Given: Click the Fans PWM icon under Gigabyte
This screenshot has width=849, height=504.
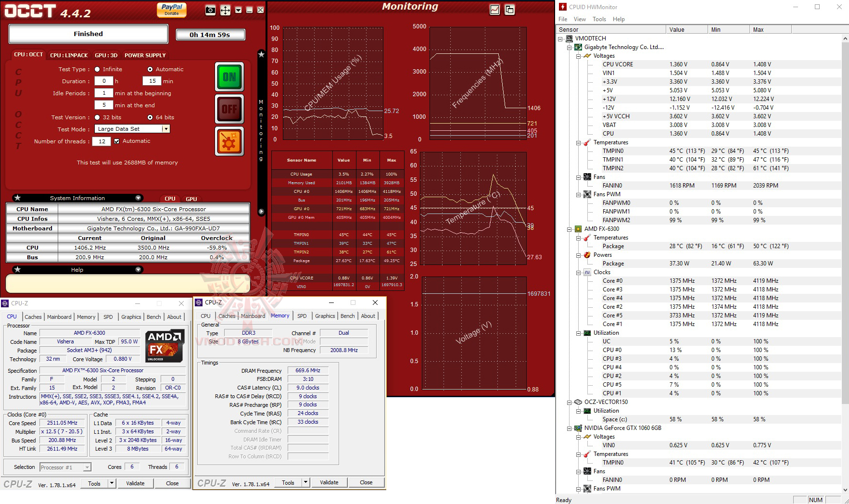Looking at the screenshot, I should (587, 194).
